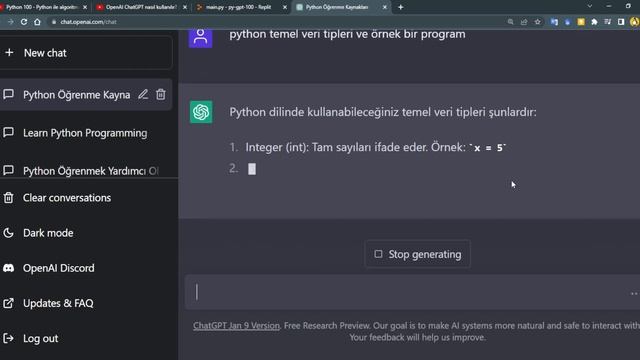The height and width of the screenshot is (360, 640).
Task: Close the Python 100 YouTube tab
Action: click(x=85, y=7)
